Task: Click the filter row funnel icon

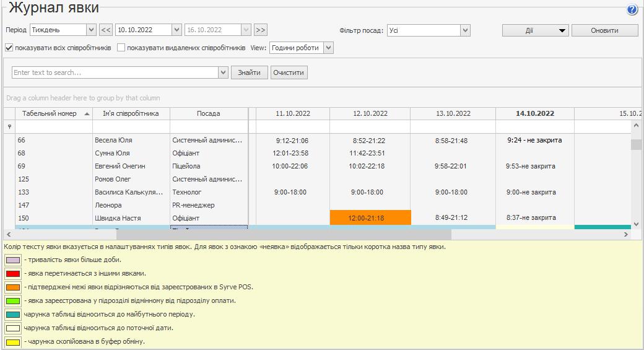Action: (9, 126)
